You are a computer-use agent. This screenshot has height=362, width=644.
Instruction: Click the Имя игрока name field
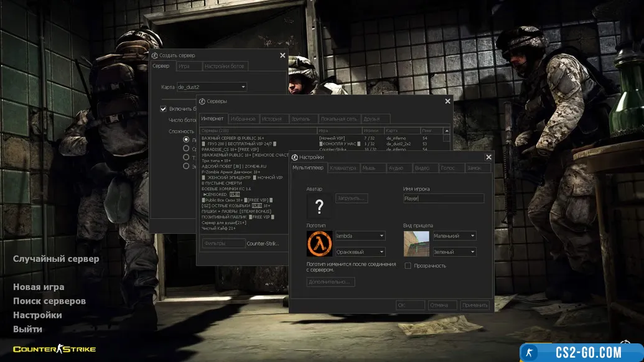(x=444, y=198)
